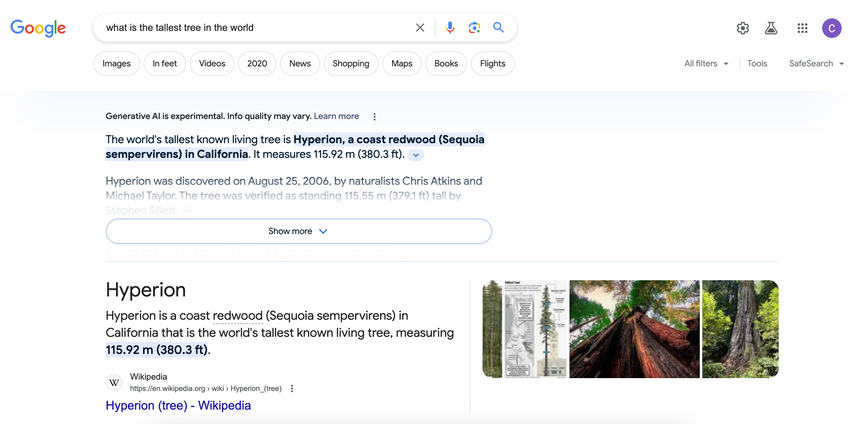
Task: Click the Generative AI is experimental notice
Action: [x=209, y=116]
